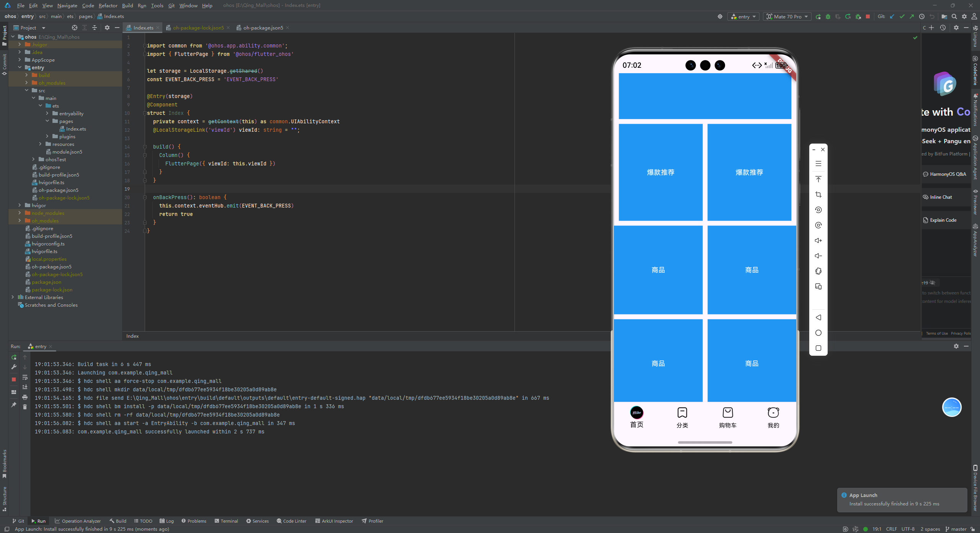Click the Inline Chat button
This screenshot has width=980, height=533.
941,197
